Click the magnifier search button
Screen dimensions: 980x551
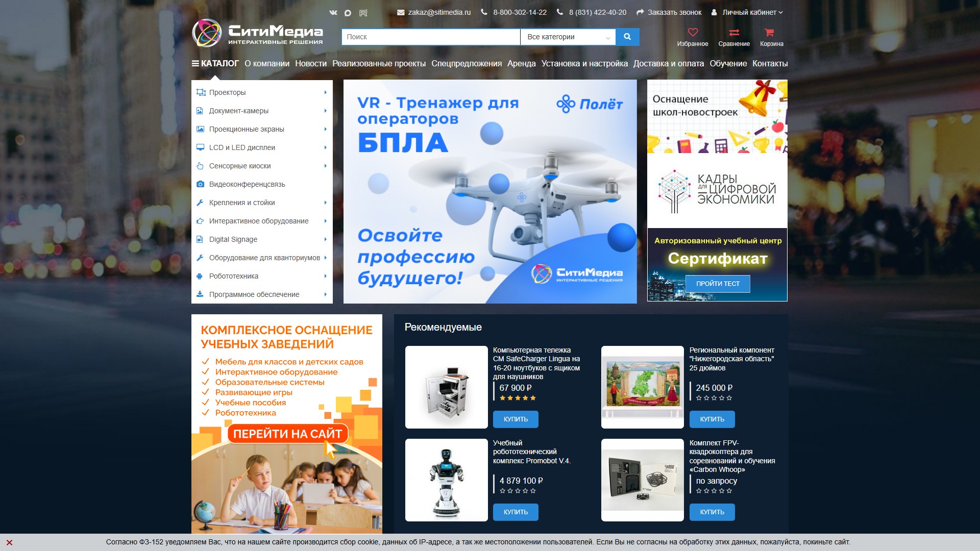(627, 37)
